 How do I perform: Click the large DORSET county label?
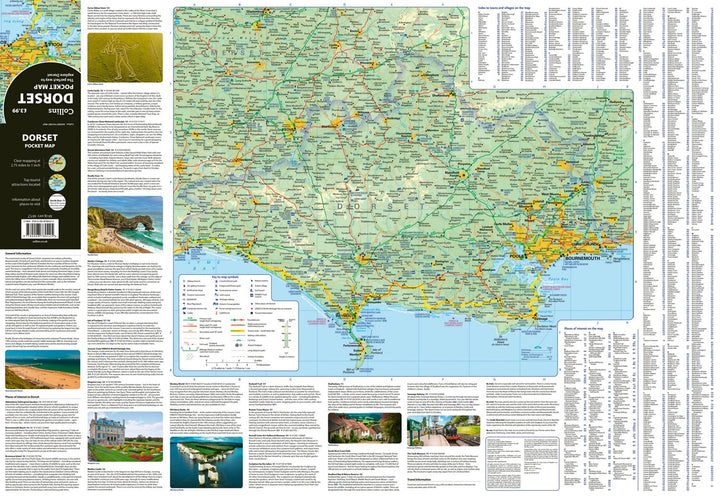click(x=381, y=207)
